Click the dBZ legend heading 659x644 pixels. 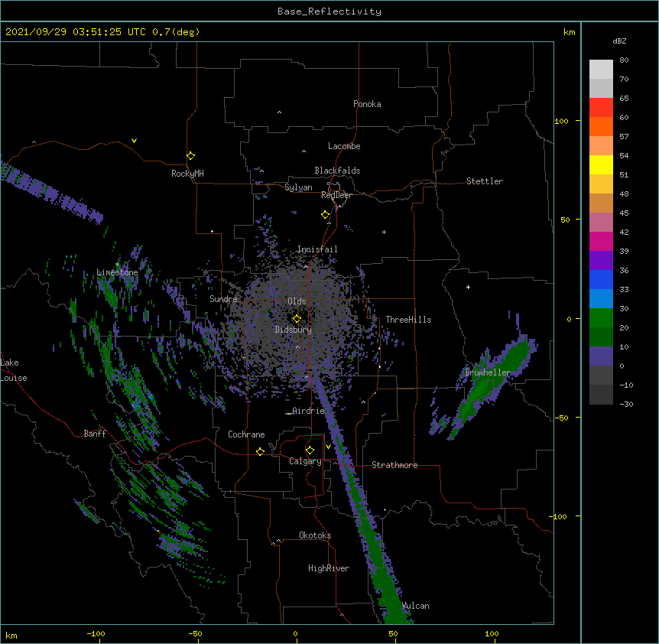(x=619, y=41)
